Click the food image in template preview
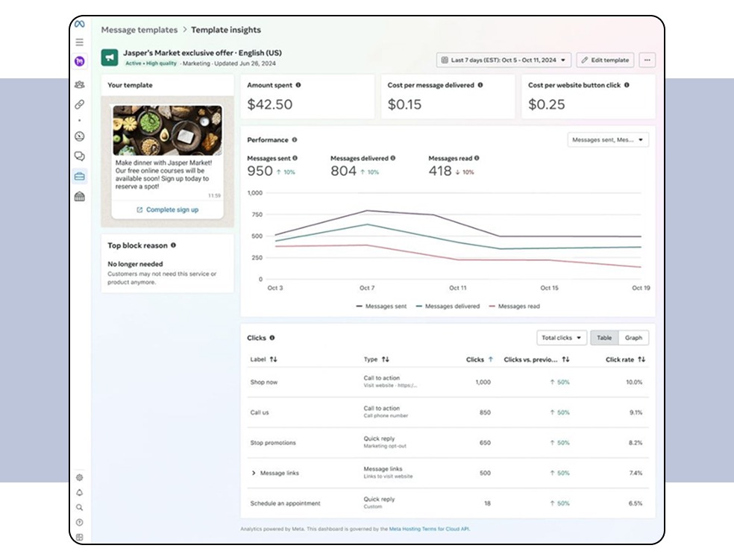Viewport: 734px width, 560px height. [x=168, y=130]
